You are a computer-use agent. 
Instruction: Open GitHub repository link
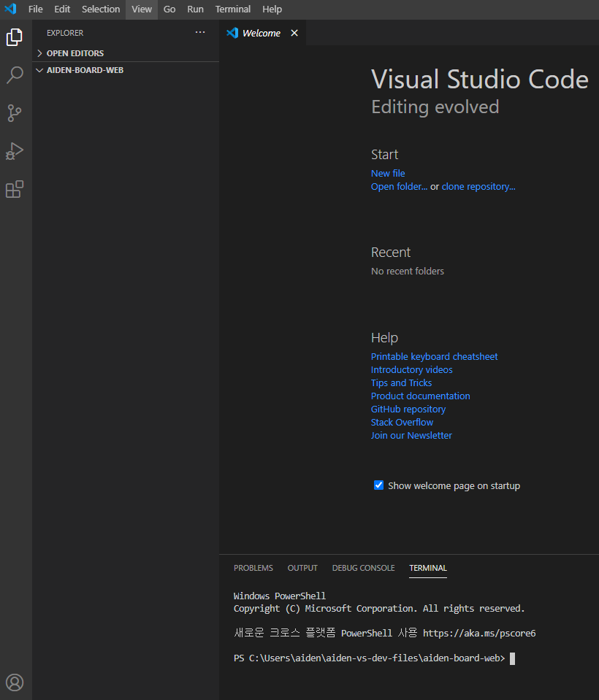pos(408,409)
